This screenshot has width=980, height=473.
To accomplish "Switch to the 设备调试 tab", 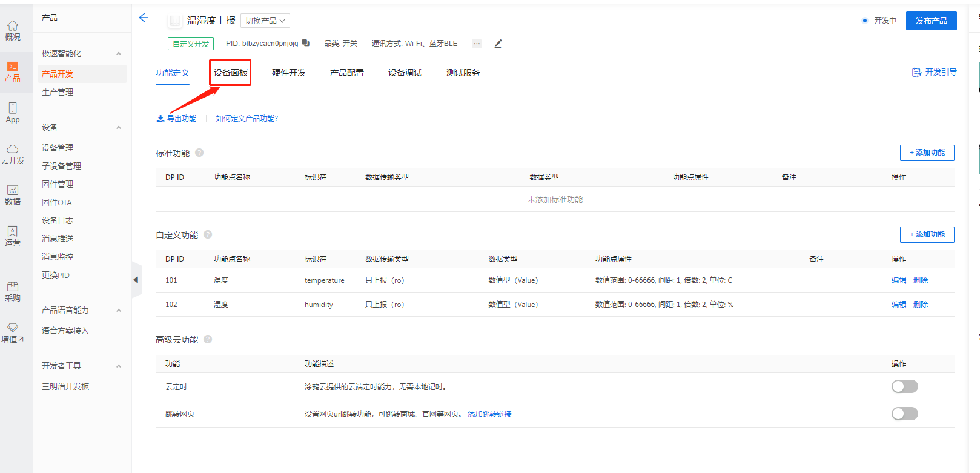I will point(405,73).
